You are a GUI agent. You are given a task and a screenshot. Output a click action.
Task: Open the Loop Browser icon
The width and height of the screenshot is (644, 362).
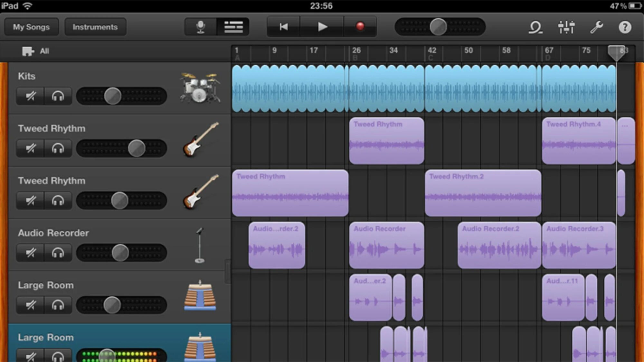pos(535,27)
